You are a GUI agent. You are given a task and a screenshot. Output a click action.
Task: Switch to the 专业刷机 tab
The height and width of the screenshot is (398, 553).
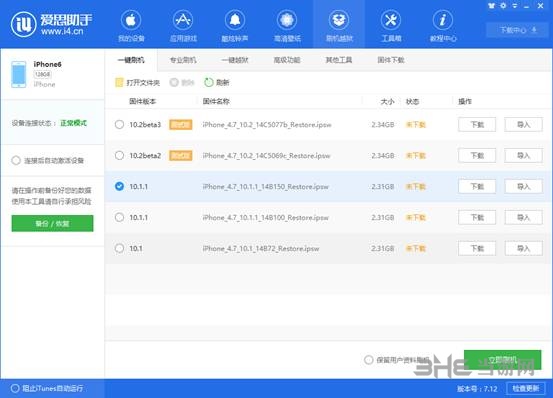coord(183,60)
